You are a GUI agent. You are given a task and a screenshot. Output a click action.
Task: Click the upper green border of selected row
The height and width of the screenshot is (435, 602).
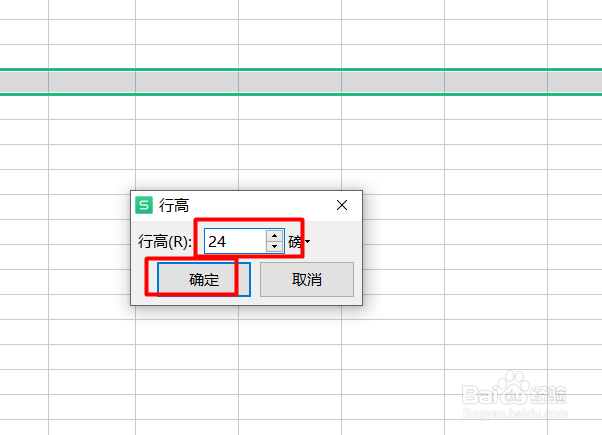click(301, 69)
